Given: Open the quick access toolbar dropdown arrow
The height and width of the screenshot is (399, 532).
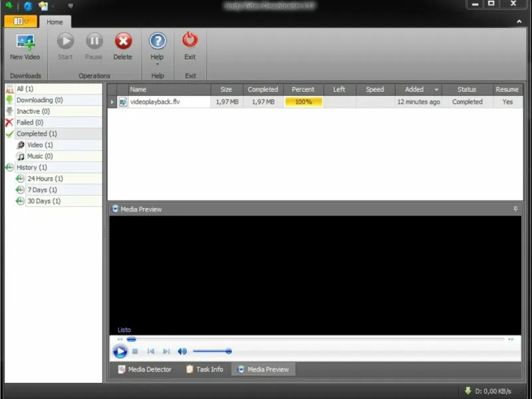Looking at the screenshot, I should tap(70, 6).
